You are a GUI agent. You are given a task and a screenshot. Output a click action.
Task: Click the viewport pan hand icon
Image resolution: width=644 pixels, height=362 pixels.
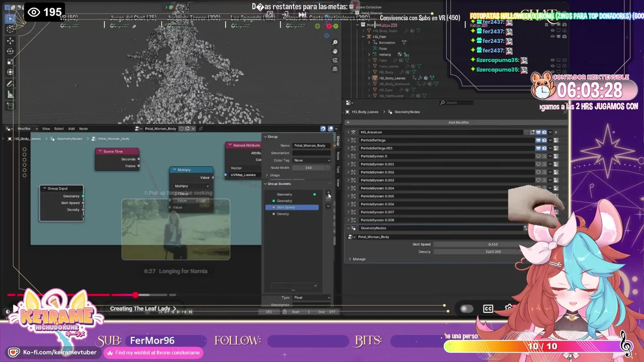(x=335, y=52)
